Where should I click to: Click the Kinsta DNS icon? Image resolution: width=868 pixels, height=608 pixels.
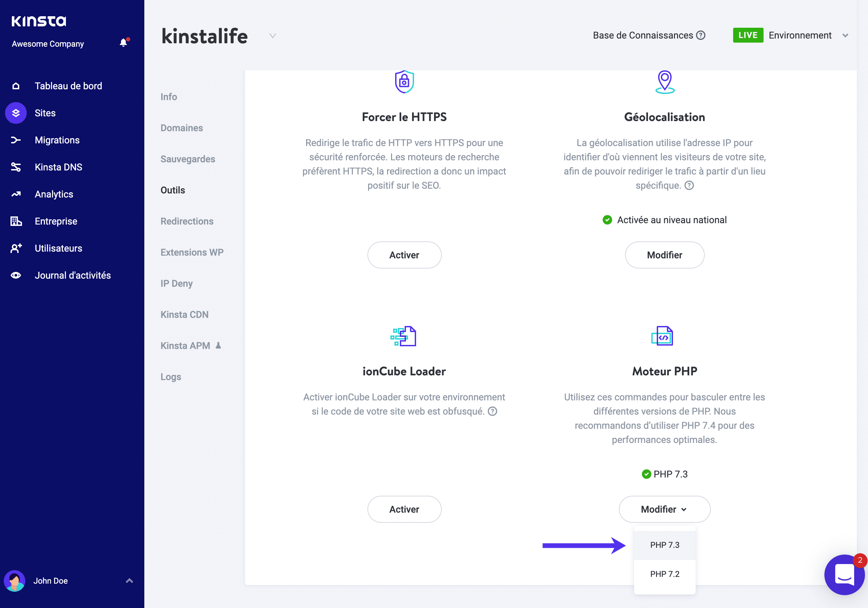tap(16, 167)
